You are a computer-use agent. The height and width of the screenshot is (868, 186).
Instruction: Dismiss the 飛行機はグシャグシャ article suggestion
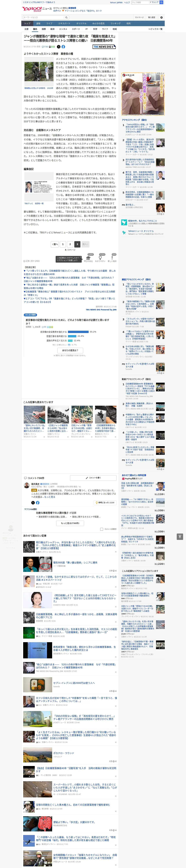coord(115,552)
